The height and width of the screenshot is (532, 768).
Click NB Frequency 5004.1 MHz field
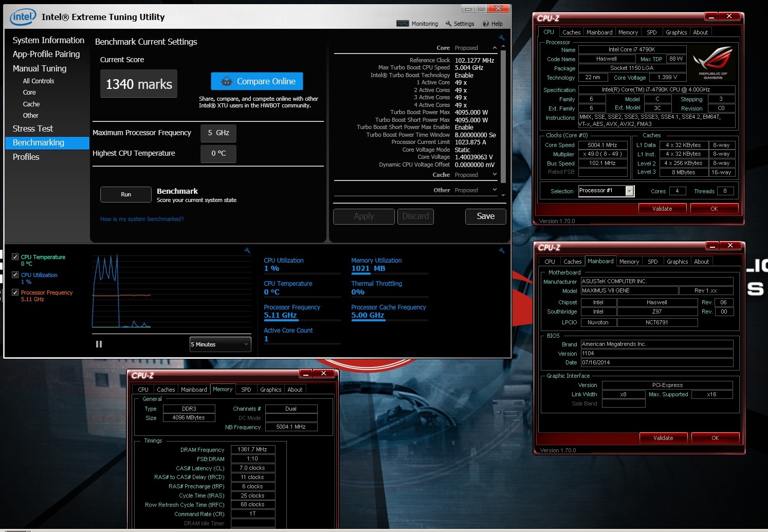coord(291,427)
